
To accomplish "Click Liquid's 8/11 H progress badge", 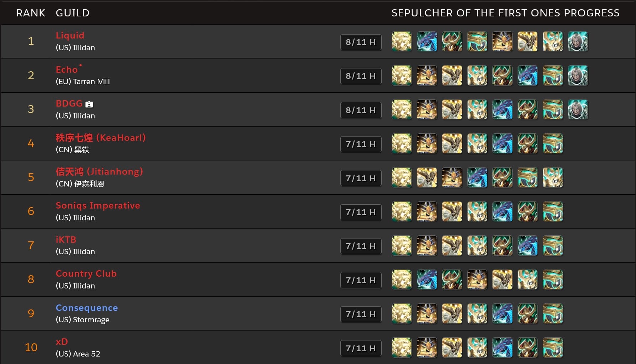I will click(x=361, y=42).
